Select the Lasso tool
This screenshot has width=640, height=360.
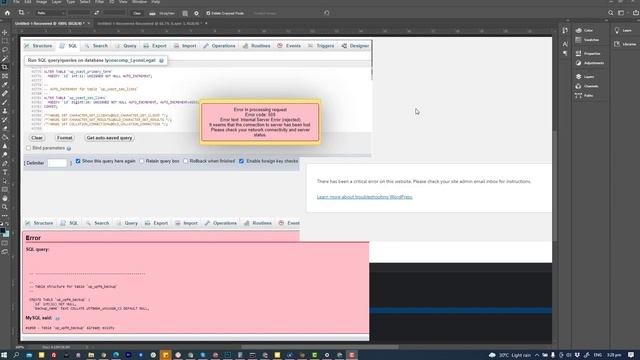[x=5, y=50]
